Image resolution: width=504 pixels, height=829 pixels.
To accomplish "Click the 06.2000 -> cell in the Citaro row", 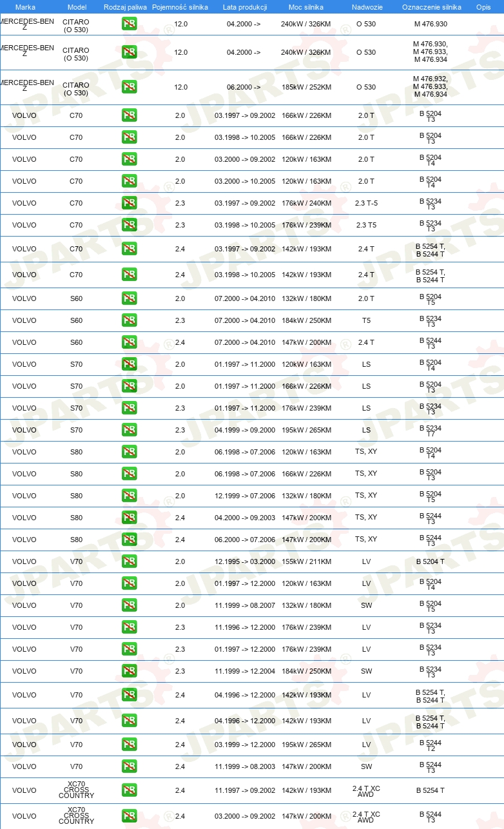I will (244, 87).
